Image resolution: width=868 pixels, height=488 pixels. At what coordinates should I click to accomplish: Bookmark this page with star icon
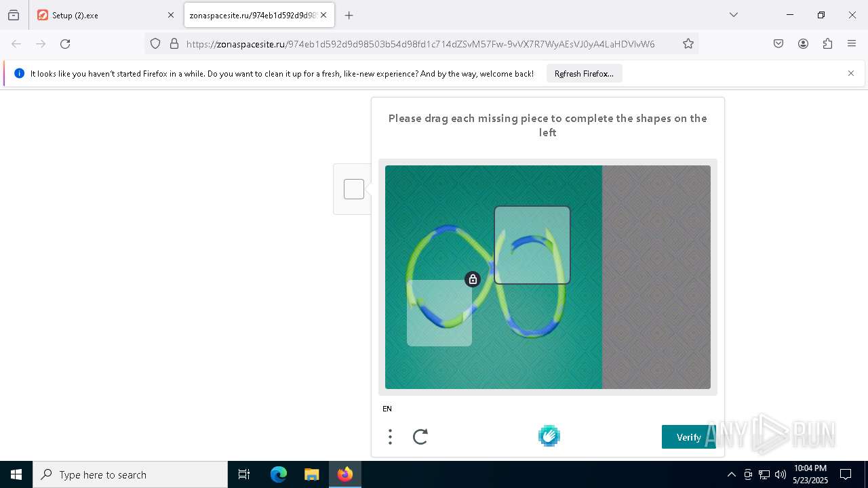point(688,44)
